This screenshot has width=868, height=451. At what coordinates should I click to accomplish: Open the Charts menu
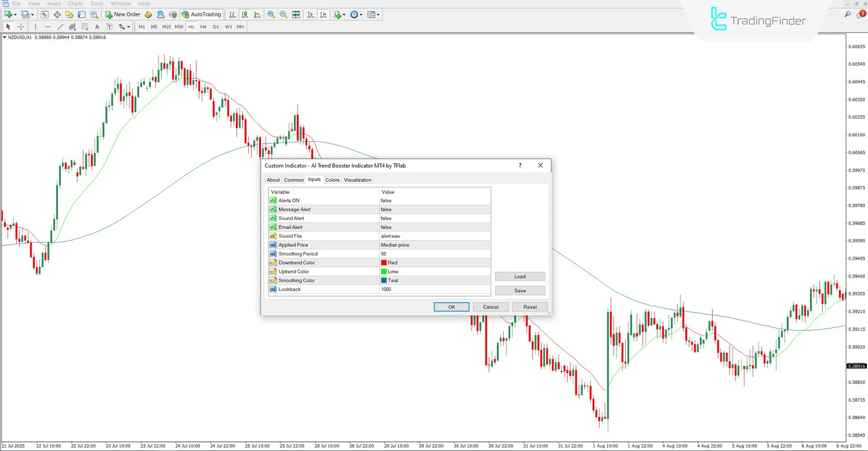[75, 4]
